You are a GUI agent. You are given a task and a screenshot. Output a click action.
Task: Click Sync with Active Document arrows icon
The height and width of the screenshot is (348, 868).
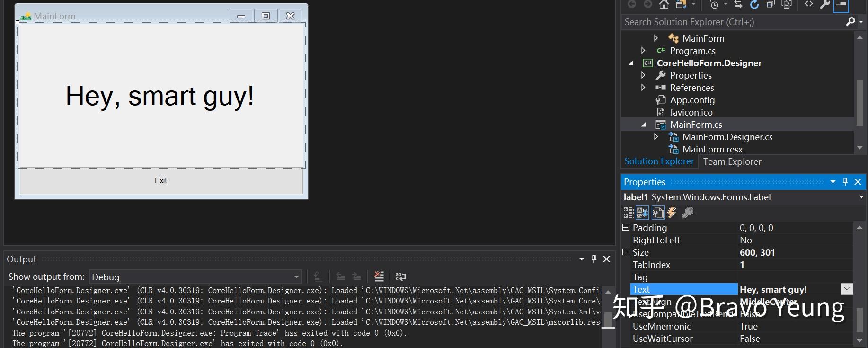(x=738, y=4)
